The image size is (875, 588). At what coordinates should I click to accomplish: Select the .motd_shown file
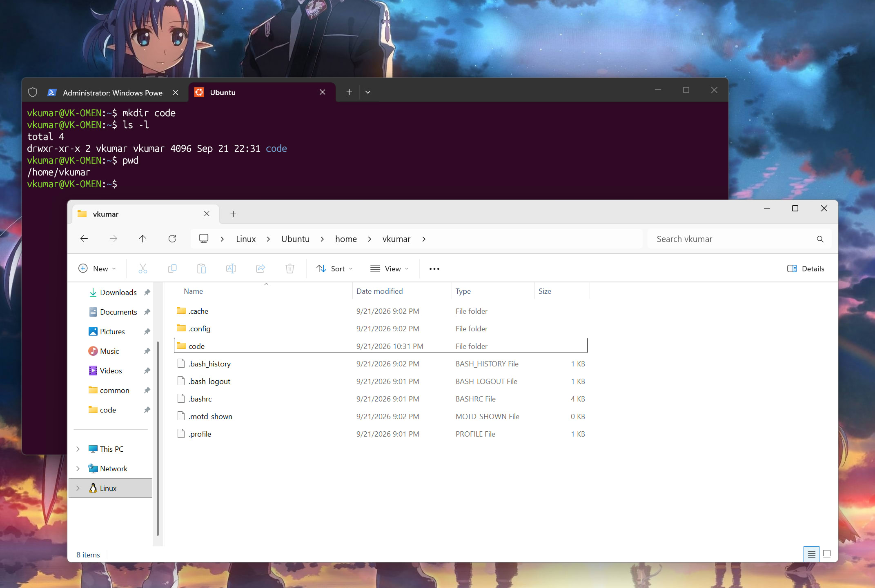(x=381, y=416)
